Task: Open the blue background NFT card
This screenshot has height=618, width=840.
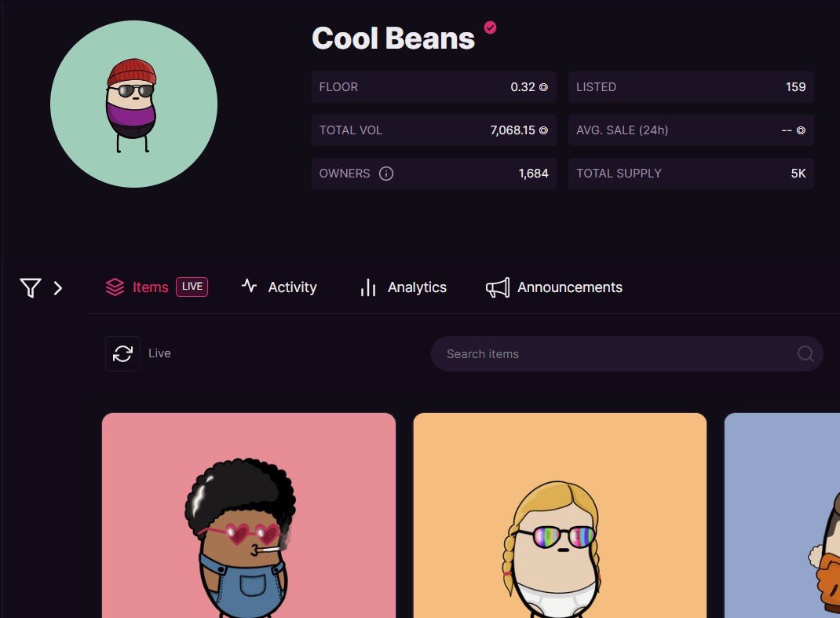Action: tap(782, 516)
